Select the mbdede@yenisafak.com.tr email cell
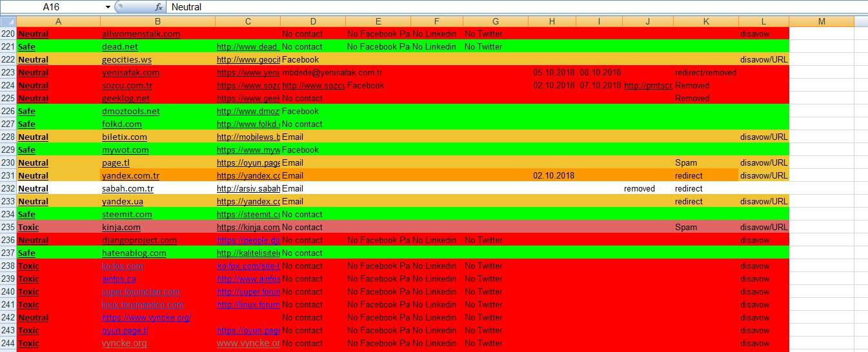 (332, 72)
